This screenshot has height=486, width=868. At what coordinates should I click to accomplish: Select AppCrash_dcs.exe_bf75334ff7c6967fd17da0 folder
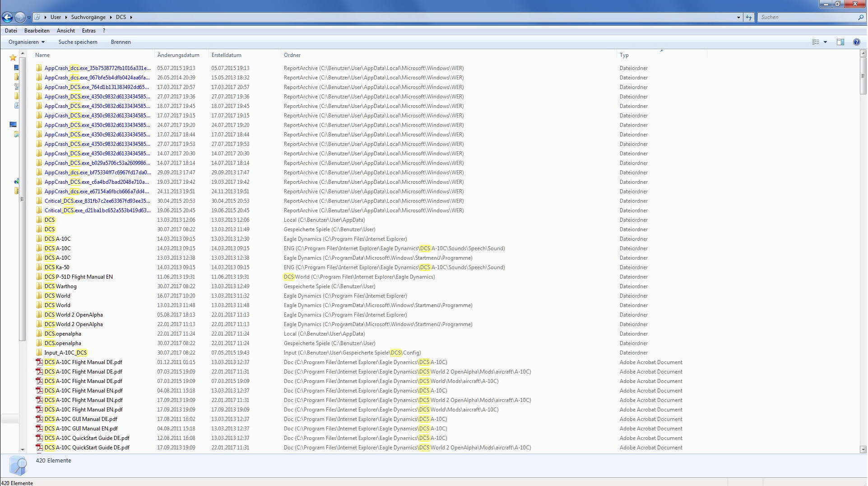tap(97, 173)
